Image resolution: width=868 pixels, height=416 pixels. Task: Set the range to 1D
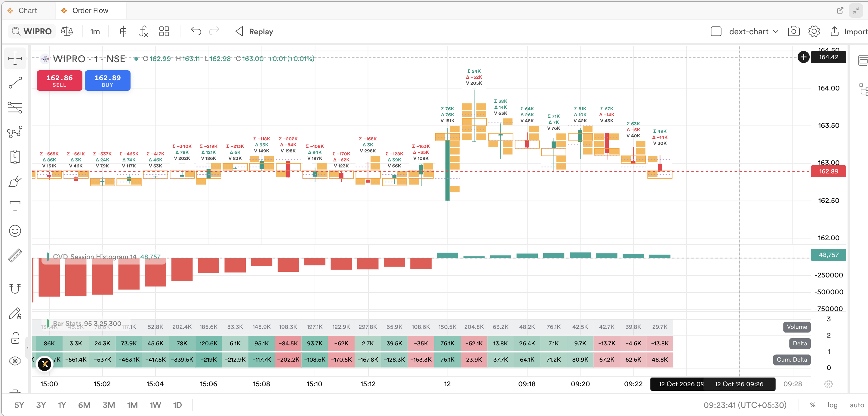pyautogui.click(x=177, y=405)
